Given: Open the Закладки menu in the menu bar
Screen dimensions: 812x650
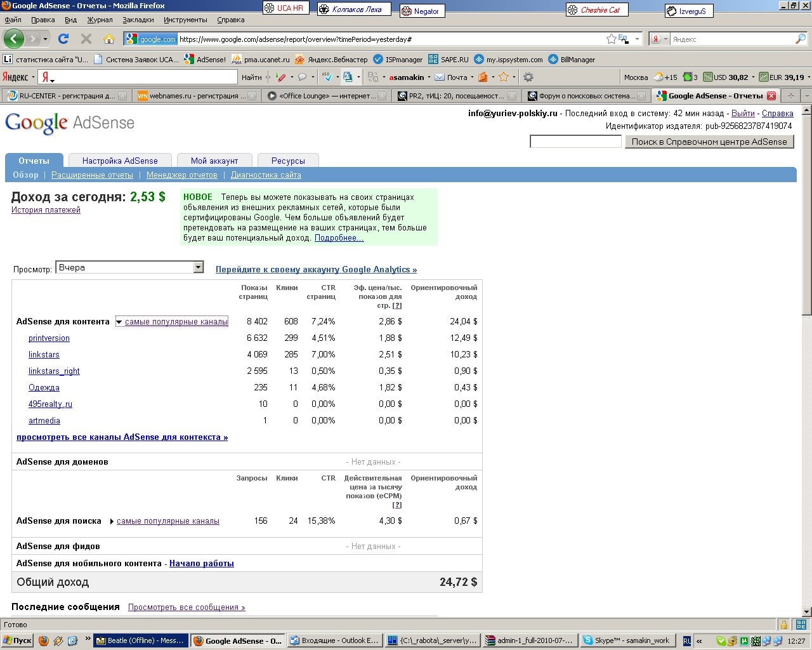Looking at the screenshot, I should (138, 20).
